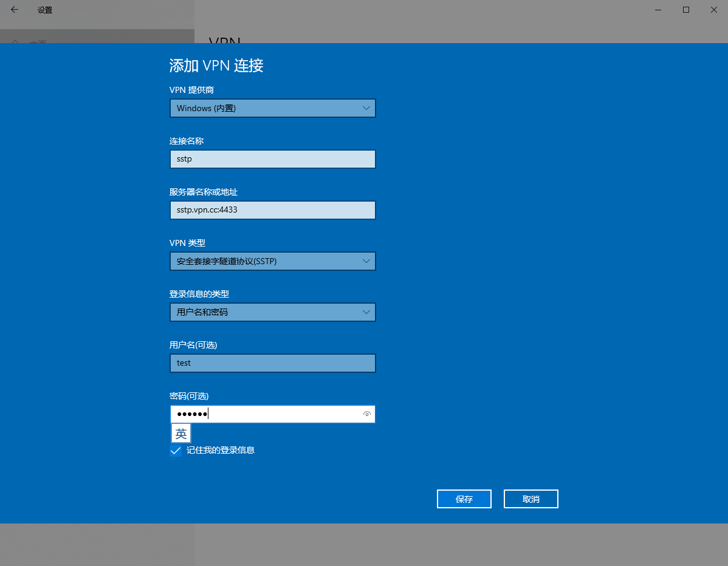Select the 用户名 field containing test
Image resolution: width=728 pixels, height=566 pixels.
(272, 363)
